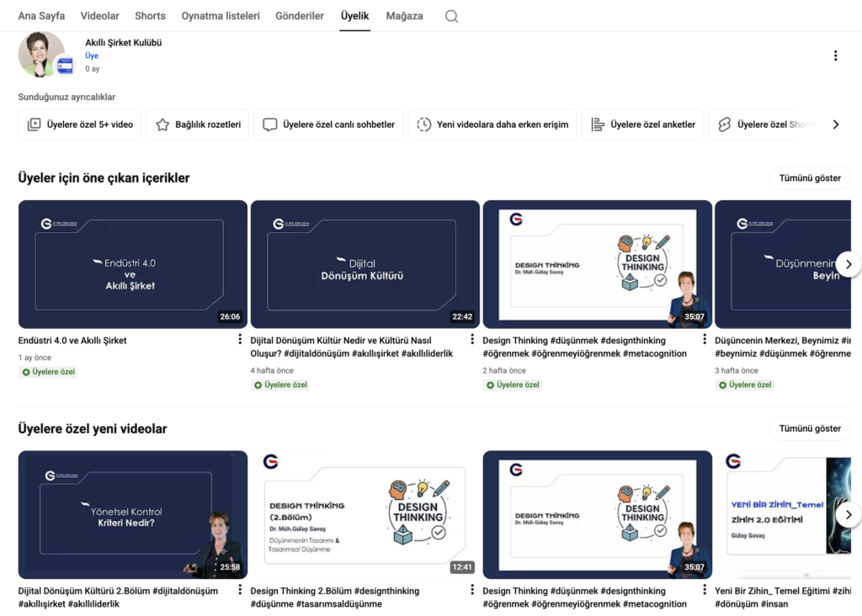
Task: Open the channel search magnifier icon
Action: coord(451,17)
